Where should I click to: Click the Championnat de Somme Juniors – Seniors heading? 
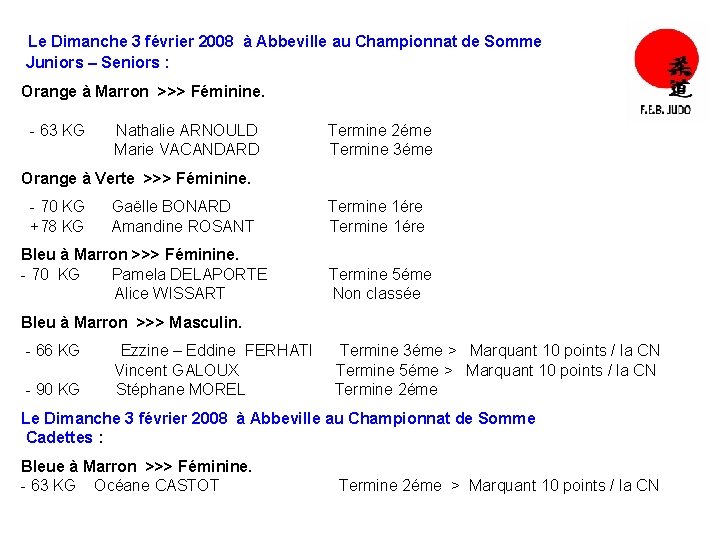284,52
